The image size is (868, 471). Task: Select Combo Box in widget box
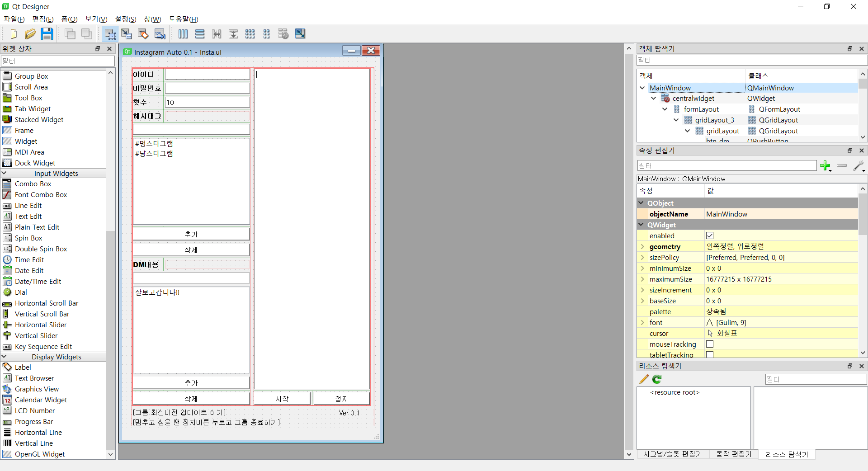pos(33,184)
